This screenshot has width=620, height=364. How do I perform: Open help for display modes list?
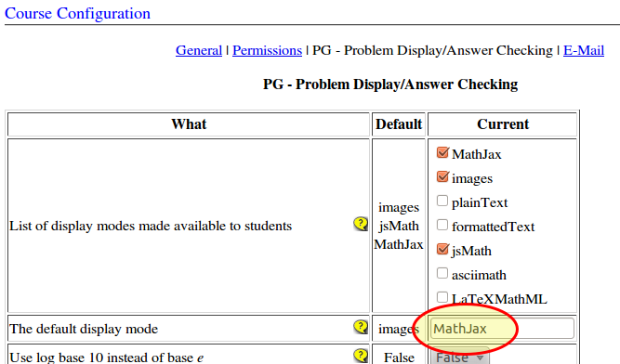pos(361,224)
